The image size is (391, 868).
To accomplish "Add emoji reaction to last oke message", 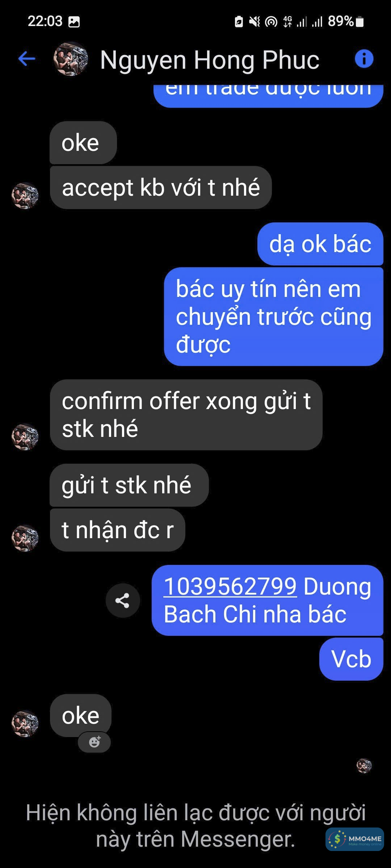I will pyautogui.click(x=94, y=742).
